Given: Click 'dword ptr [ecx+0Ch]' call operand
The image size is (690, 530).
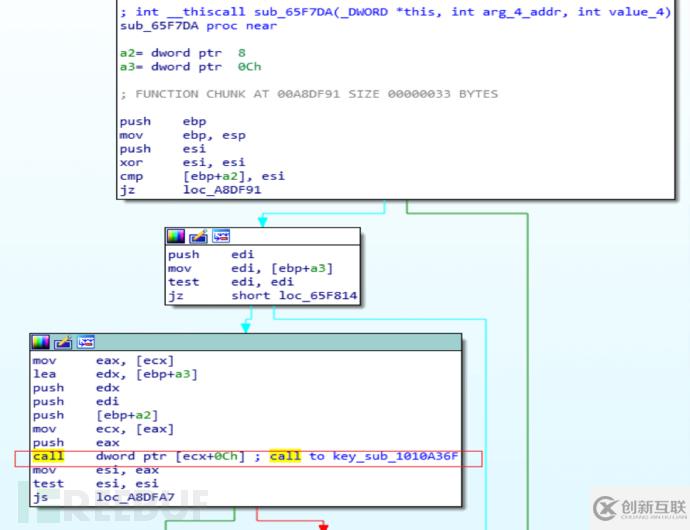Looking at the screenshot, I should click(x=171, y=456).
